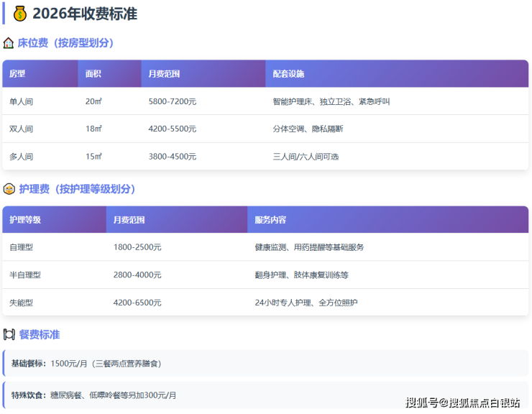Select the 面积 column header
The image size is (532, 414).
coord(93,74)
